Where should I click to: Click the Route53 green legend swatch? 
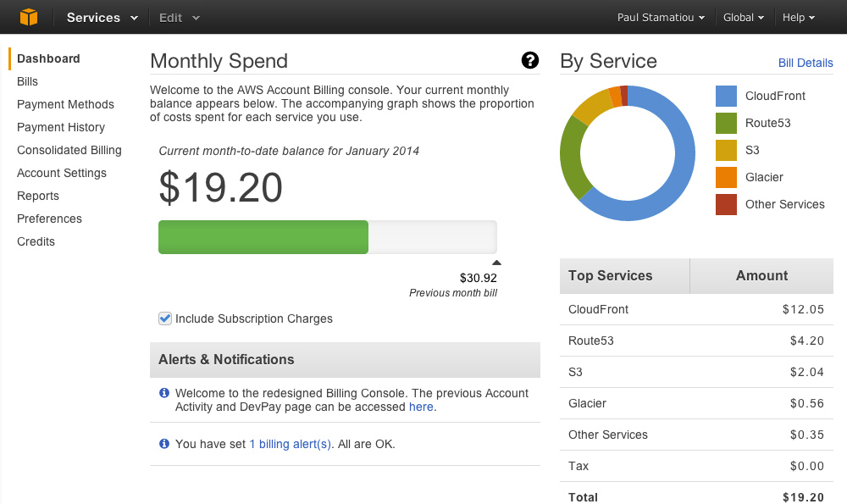pos(726,123)
